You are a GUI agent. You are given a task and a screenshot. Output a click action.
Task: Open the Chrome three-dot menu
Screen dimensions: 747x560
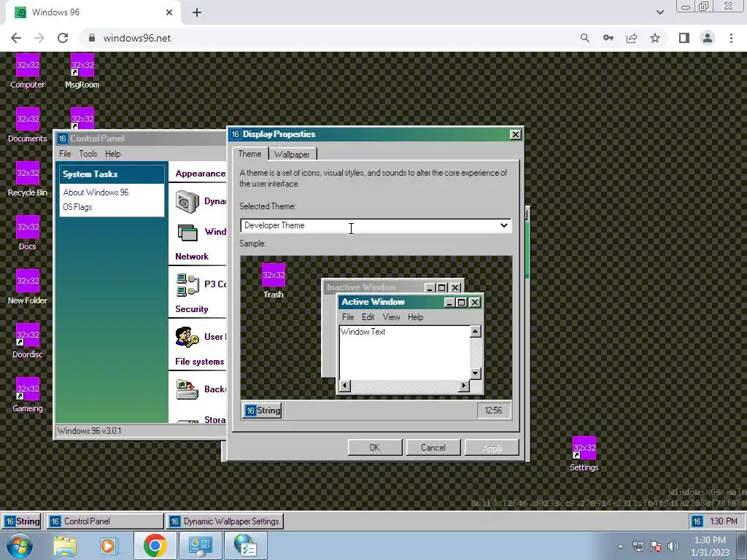pos(731,38)
